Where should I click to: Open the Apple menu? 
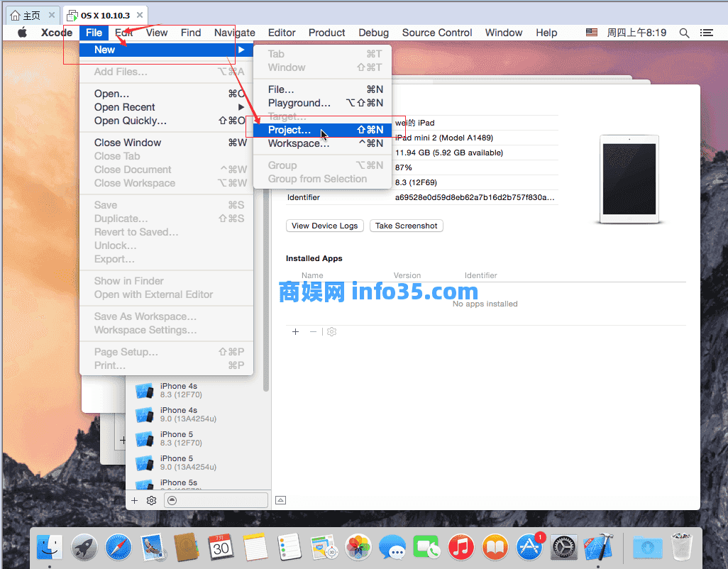22,33
